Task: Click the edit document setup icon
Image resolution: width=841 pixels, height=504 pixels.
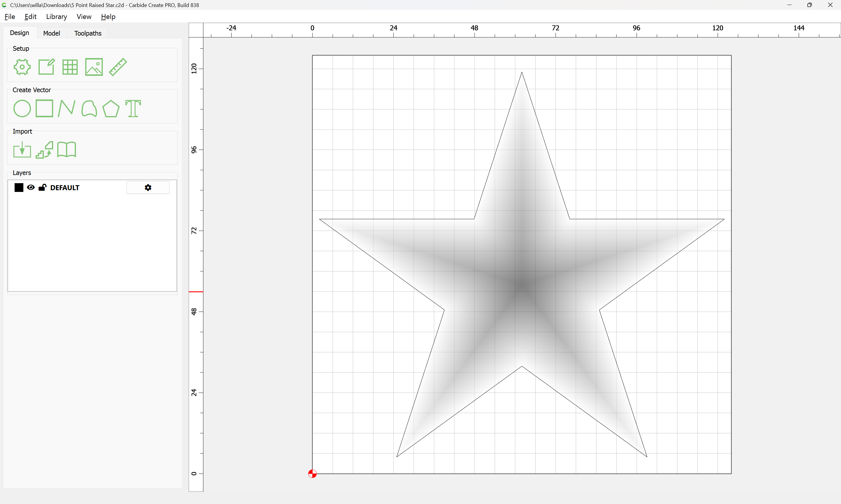Action: tap(46, 67)
